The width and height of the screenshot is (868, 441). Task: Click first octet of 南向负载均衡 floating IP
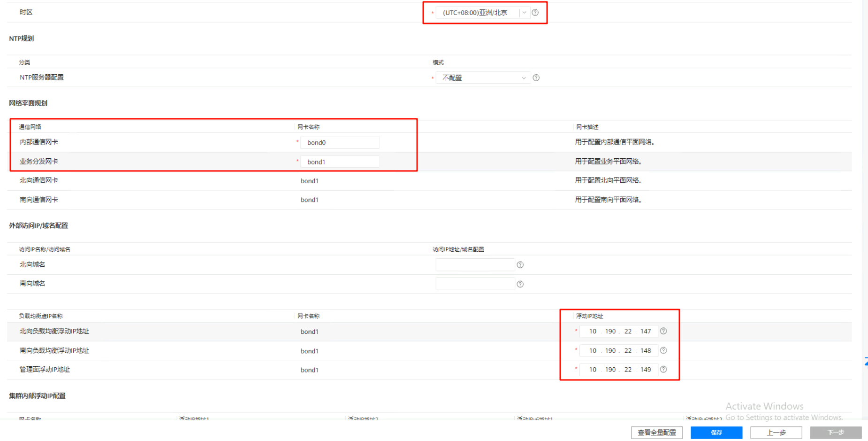(593, 351)
